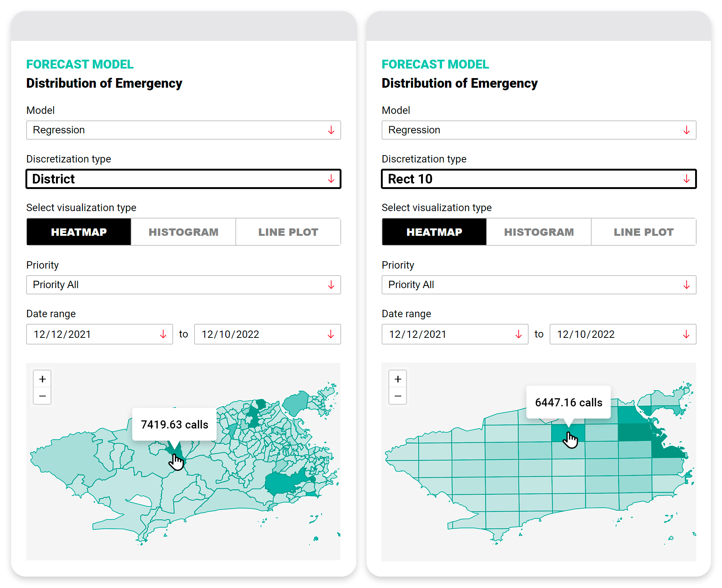Zoom in on the right Rect 10 map
Image resolution: width=722 pixels, height=588 pixels.
[398, 379]
